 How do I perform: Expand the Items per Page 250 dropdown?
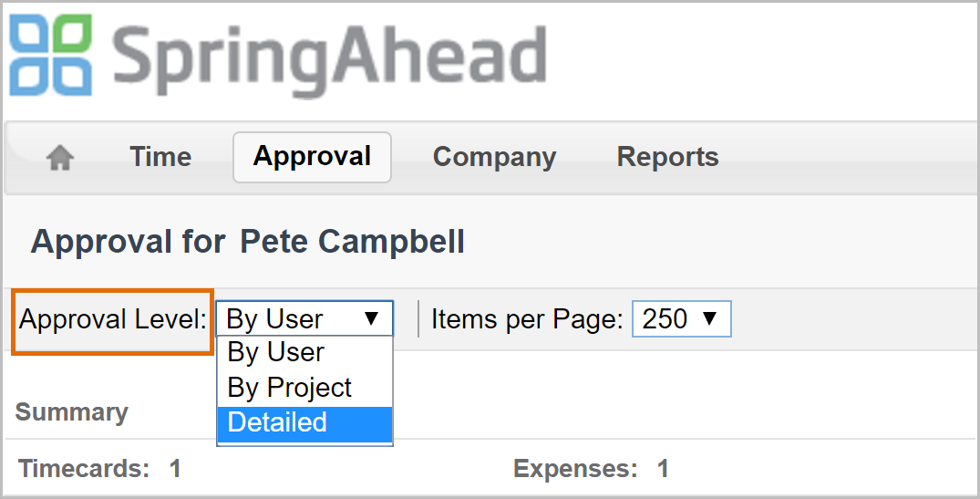681,319
